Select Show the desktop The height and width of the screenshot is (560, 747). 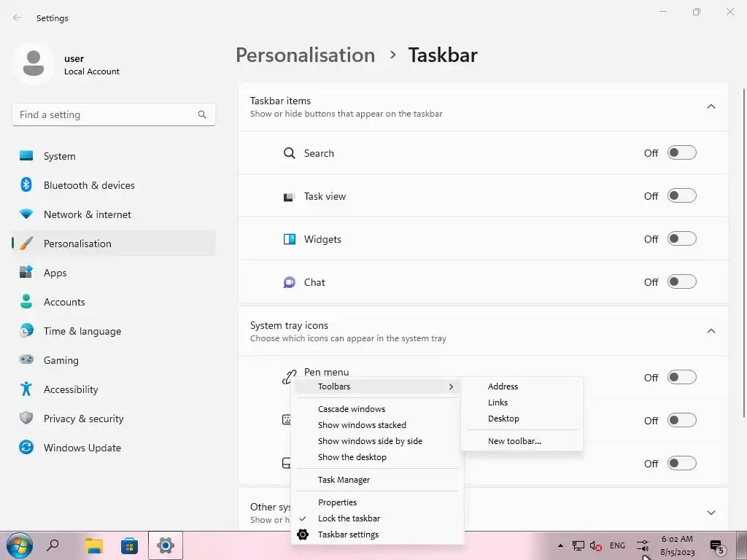coord(377,457)
